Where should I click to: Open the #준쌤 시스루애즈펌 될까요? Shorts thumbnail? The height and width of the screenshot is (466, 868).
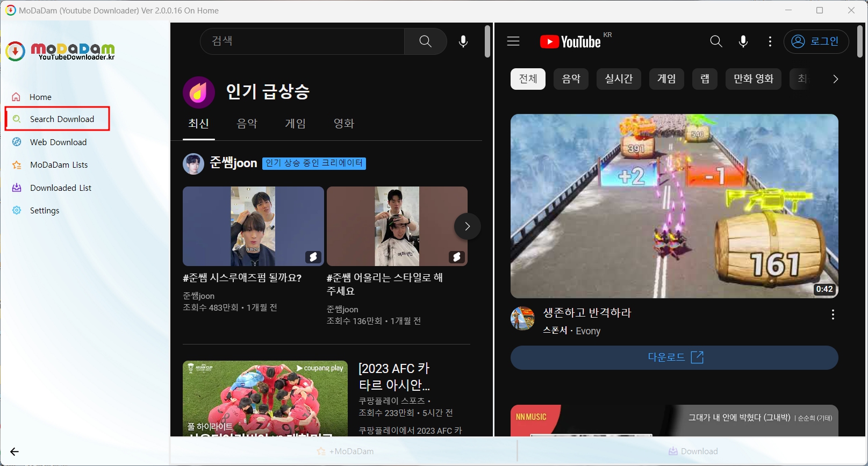coord(253,226)
